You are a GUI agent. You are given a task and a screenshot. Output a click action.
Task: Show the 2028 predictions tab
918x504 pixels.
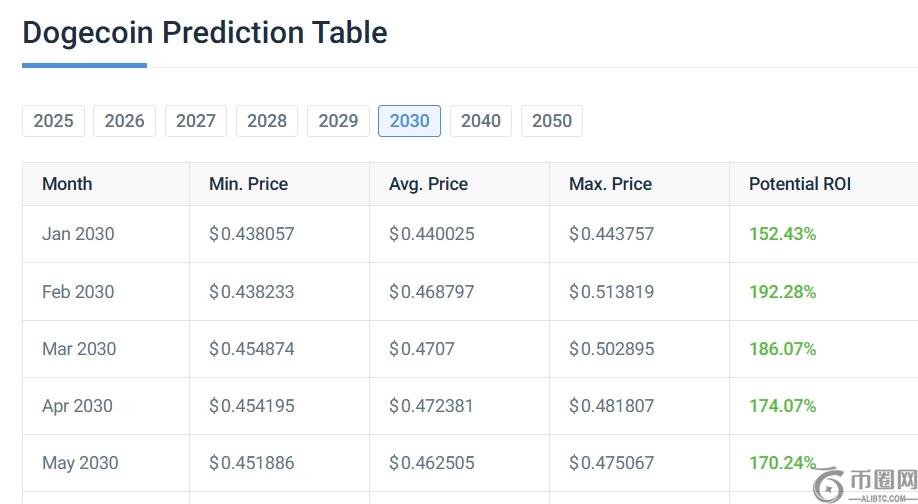pos(267,121)
